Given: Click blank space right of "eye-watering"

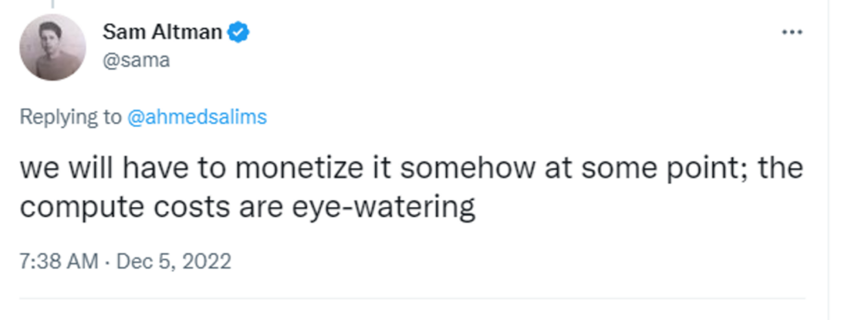Looking at the screenshot, I should point(637,209).
